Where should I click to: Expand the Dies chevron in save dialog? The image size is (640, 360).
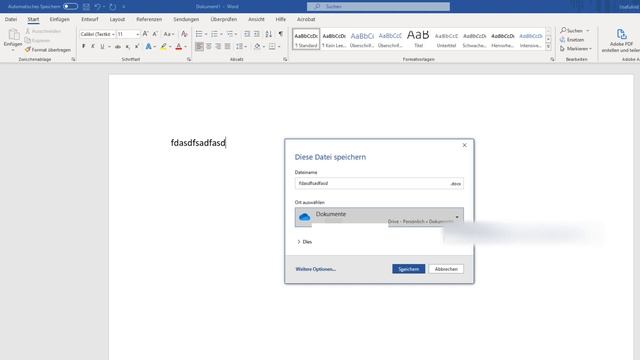(x=299, y=242)
